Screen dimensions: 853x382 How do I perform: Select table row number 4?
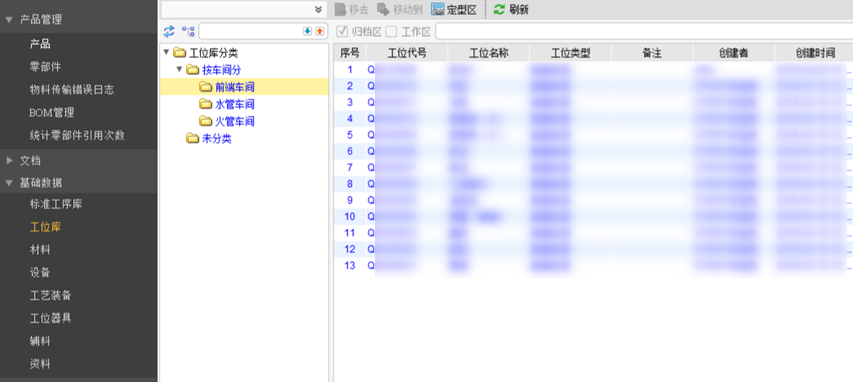(x=593, y=119)
